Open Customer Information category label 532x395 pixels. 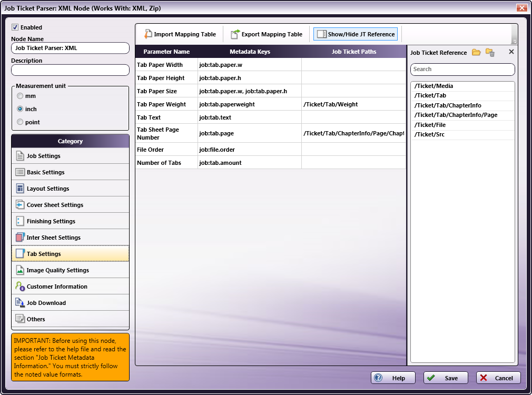pyautogui.click(x=57, y=287)
